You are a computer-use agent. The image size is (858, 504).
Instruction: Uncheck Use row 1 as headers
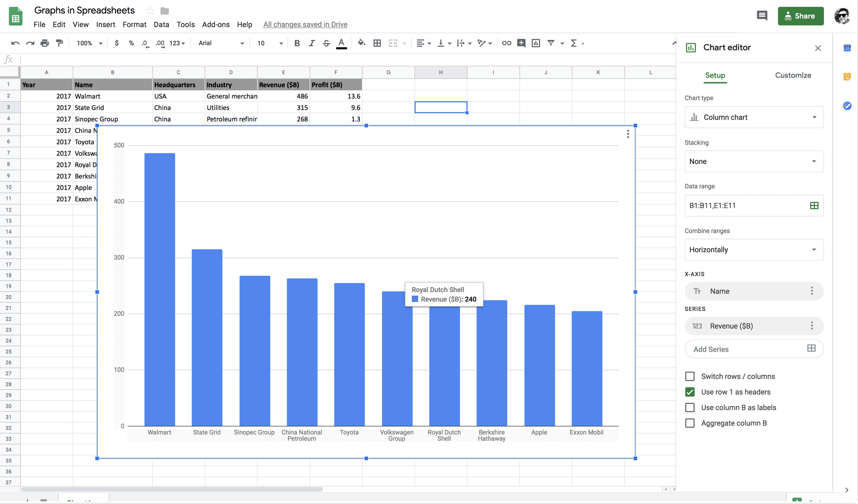tap(690, 392)
